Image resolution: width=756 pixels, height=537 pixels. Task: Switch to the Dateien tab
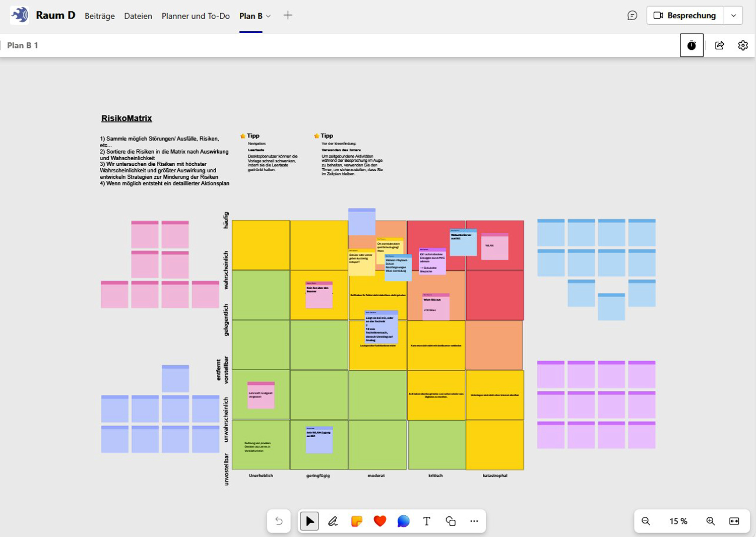(138, 16)
